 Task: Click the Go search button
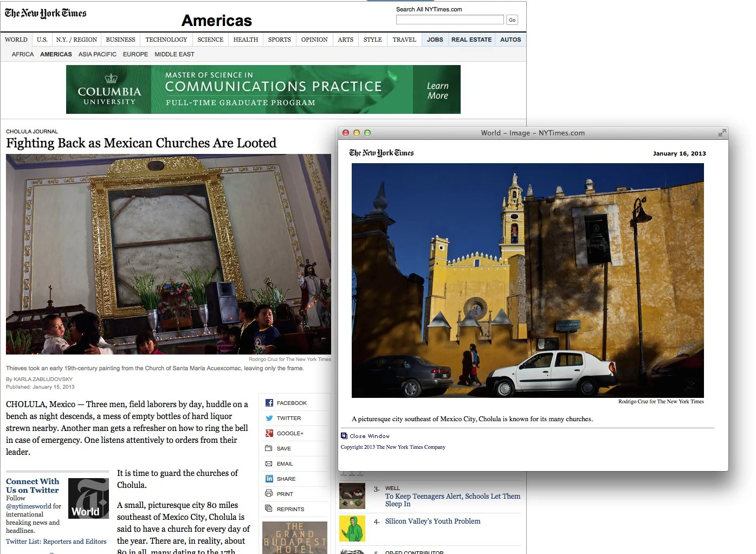511,20
